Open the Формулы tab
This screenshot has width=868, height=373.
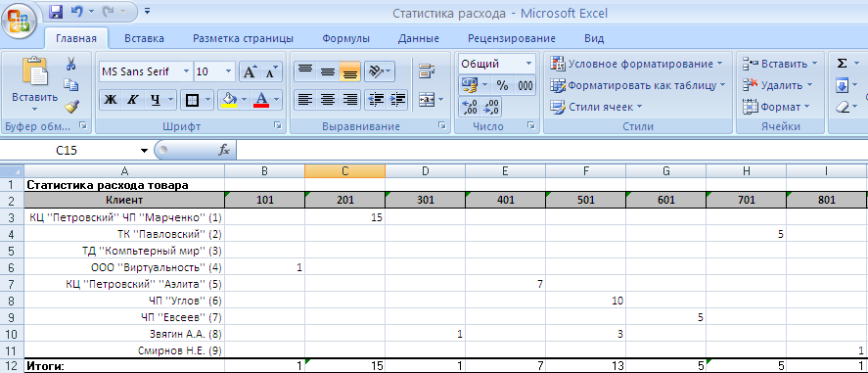346,39
